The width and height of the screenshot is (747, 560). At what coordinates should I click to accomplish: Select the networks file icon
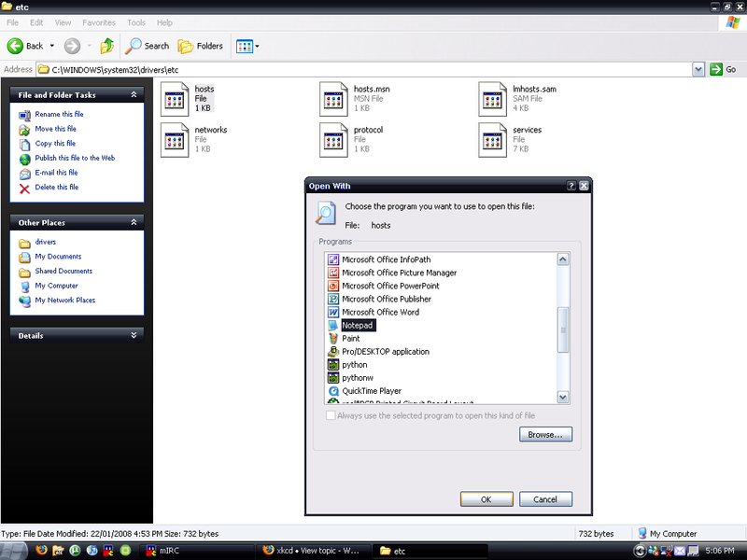(x=175, y=140)
